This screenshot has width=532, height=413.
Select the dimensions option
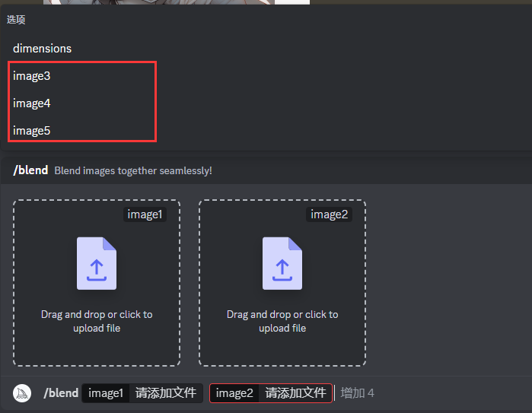coord(42,49)
